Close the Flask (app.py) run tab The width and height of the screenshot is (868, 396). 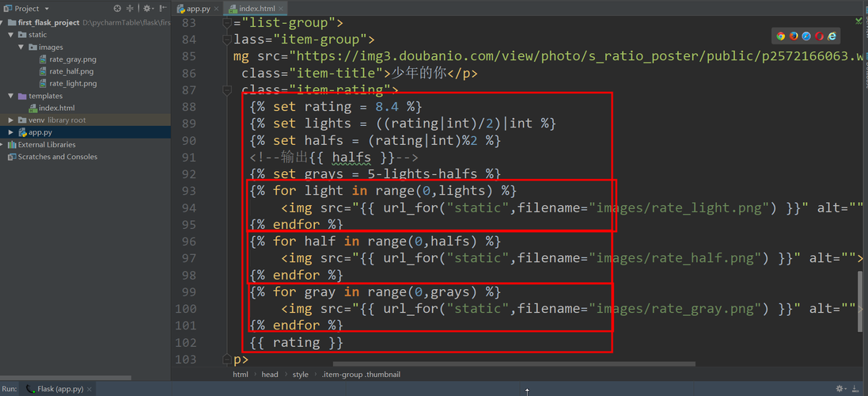tap(89, 389)
